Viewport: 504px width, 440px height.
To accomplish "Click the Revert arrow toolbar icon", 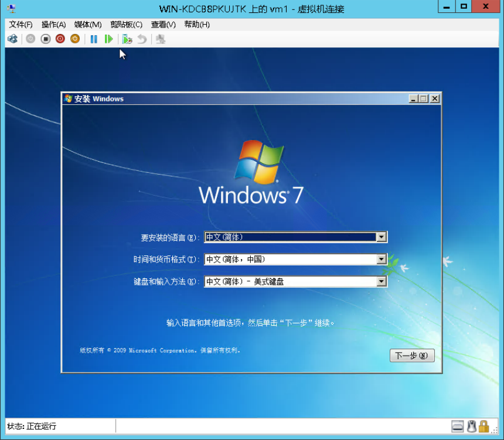I will [x=142, y=39].
